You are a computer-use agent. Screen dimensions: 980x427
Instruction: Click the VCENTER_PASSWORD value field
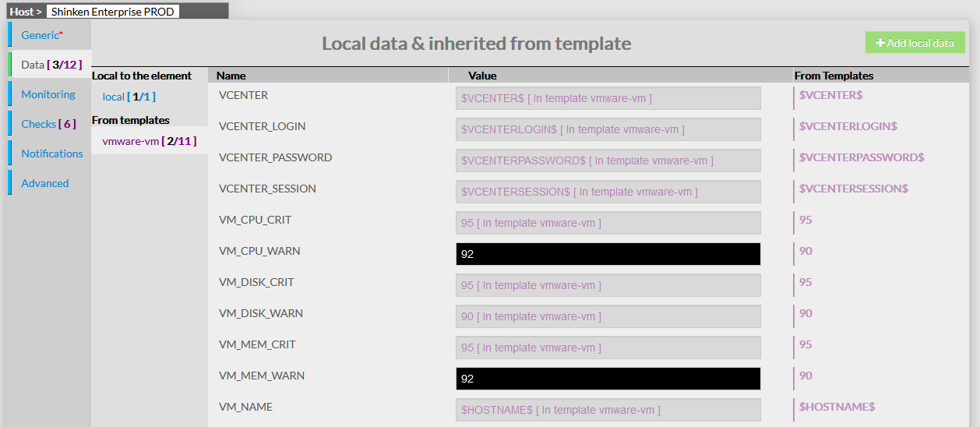coord(608,161)
